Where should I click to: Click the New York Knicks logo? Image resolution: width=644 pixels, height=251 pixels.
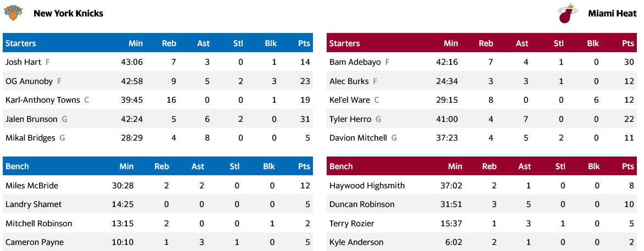(13, 13)
